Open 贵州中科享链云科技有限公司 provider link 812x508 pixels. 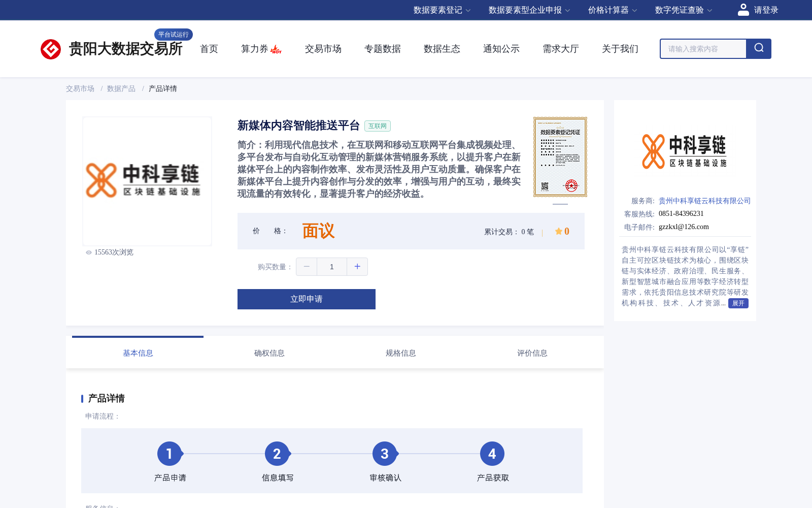(x=704, y=201)
